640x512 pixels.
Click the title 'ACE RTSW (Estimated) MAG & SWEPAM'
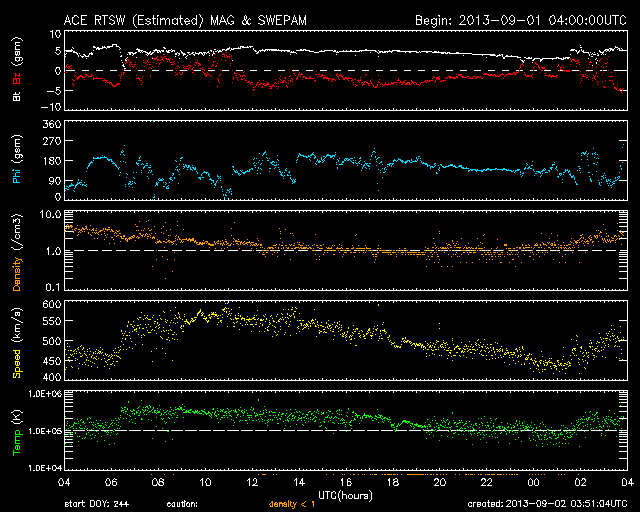(185, 20)
